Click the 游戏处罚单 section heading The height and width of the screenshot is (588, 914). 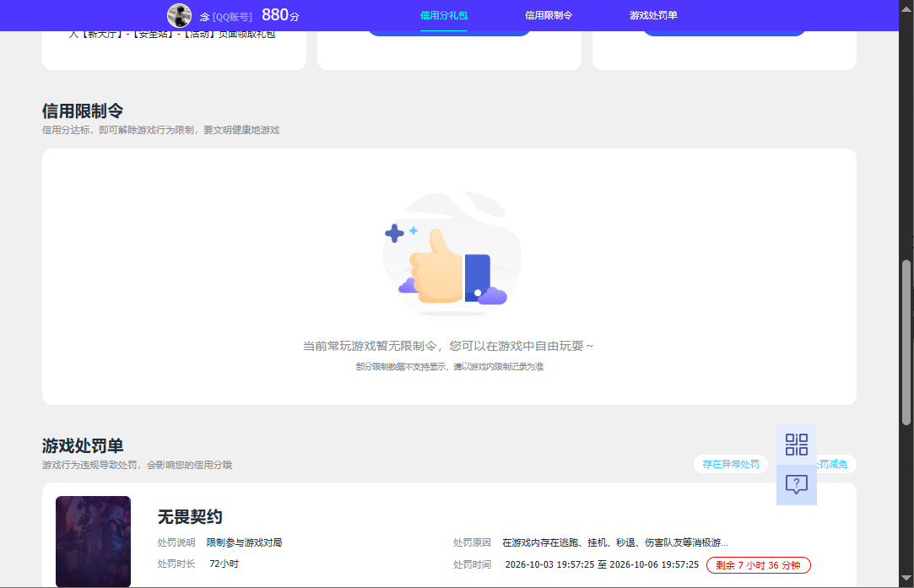(83, 445)
